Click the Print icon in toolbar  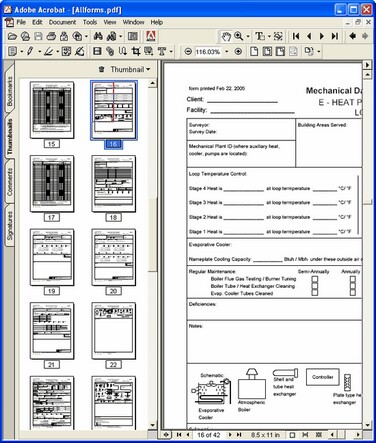pos(51,36)
